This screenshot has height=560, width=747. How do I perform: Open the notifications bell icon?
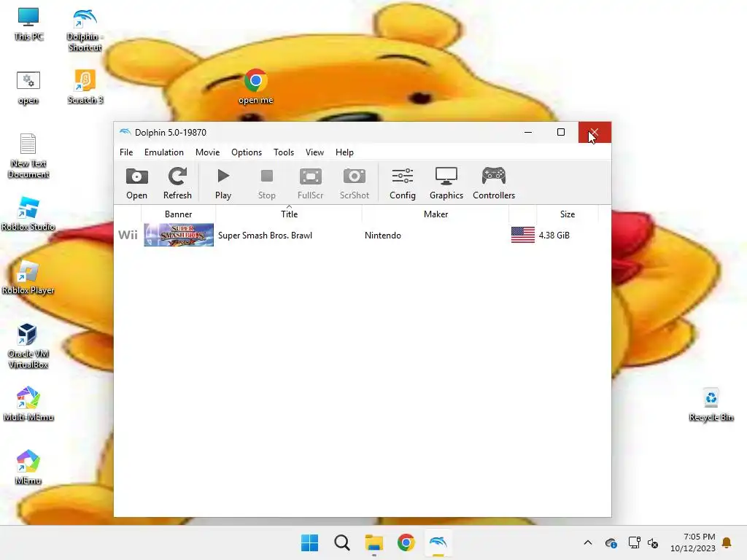[x=727, y=542]
